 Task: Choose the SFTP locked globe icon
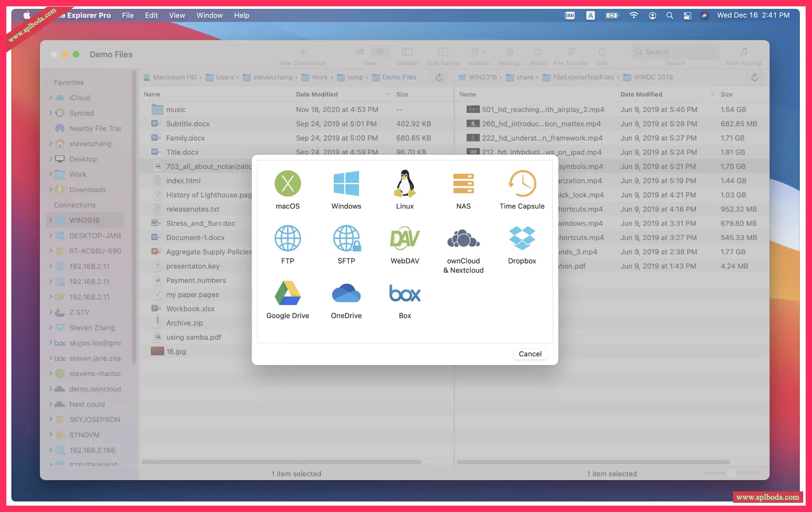coord(346,238)
